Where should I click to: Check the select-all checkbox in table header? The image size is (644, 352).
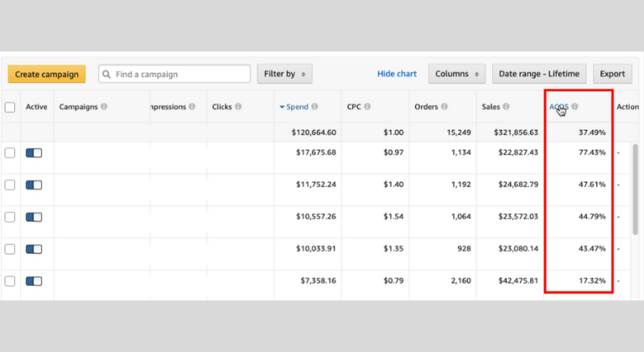[x=10, y=107]
